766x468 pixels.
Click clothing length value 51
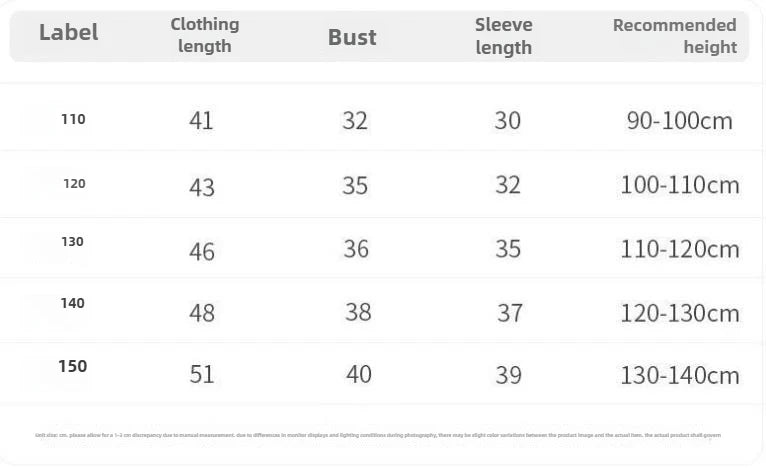click(202, 375)
